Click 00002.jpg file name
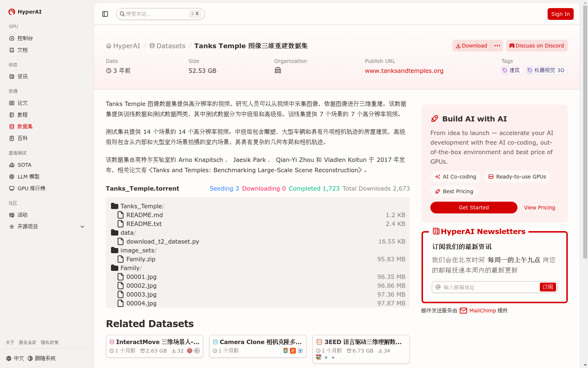The image size is (588, 368). [x=141, y=286]
